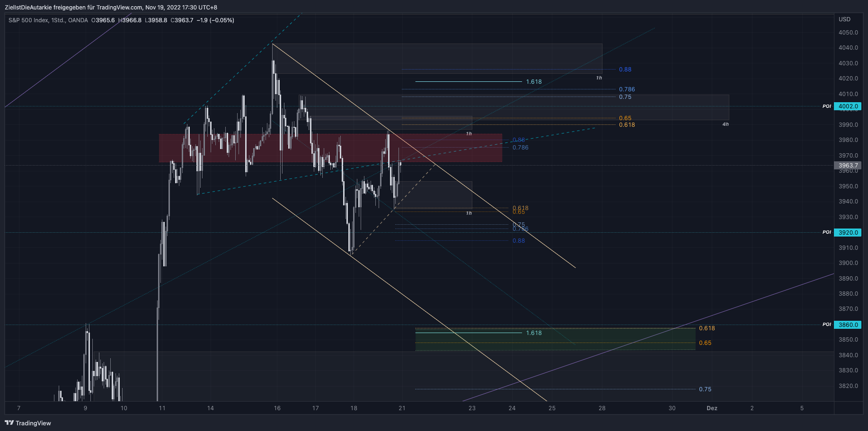The width and height of the screenshot is (868, 431).
Task: Click the 3900.0 price axis label
Action: coord(848,263)
